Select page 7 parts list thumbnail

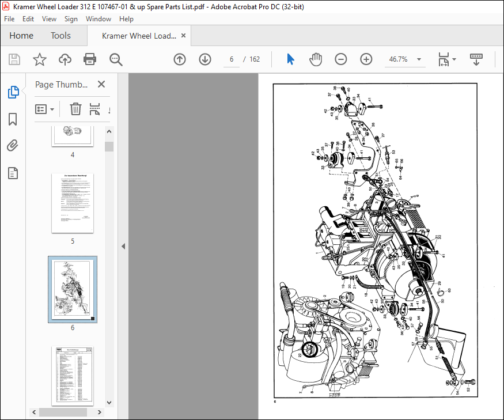tap(73, 376)
